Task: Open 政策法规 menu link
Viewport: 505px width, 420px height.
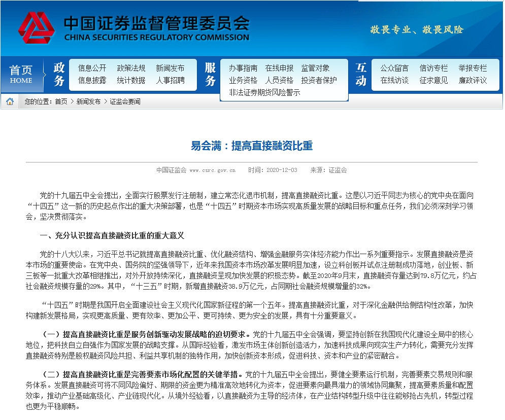Action: pos(131,68)
